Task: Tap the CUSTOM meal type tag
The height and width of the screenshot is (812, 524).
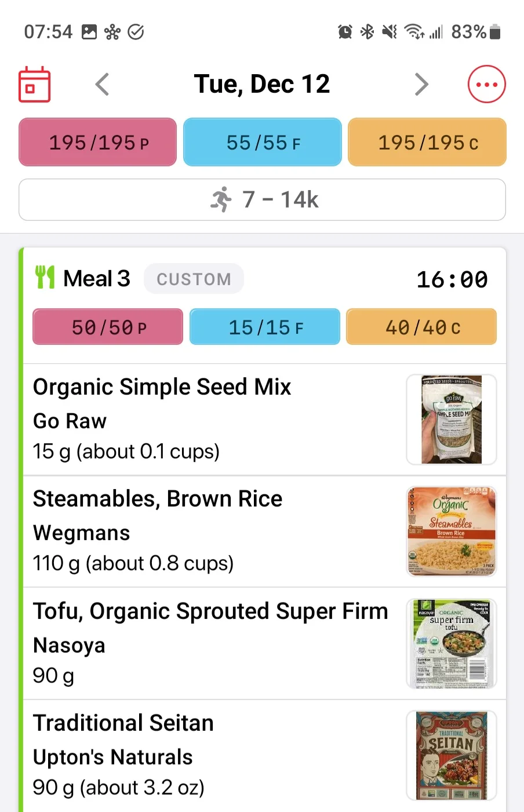Action: tap(194, 279)
